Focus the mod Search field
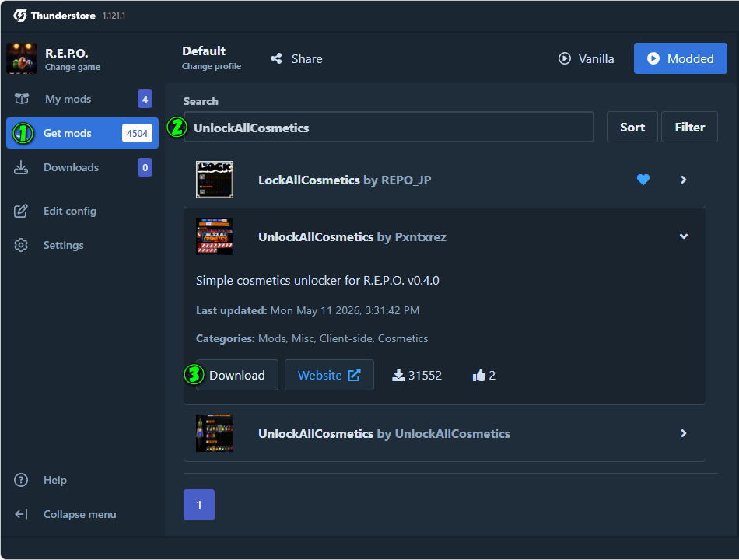Viewport: 739px width, 560px height. [389, 128]
